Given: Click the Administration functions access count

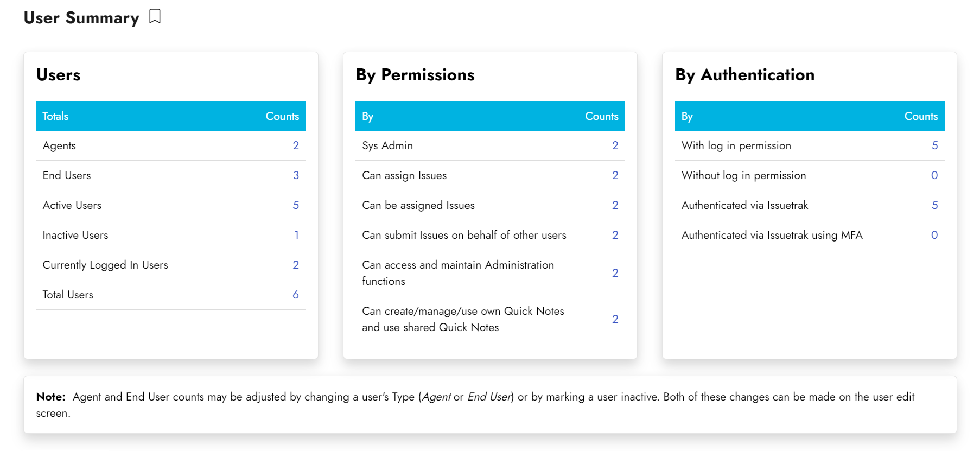Looking at the screenshot, I should (x=615, y=273).
